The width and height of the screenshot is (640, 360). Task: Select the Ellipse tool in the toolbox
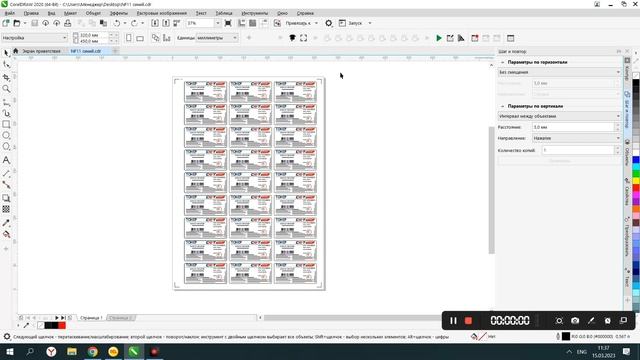point(6,135)
